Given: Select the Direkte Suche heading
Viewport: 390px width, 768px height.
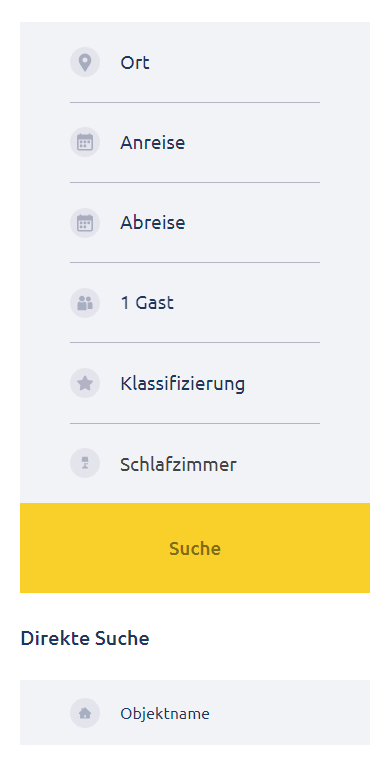Looking at the screenshot, I should click(85, 638).
